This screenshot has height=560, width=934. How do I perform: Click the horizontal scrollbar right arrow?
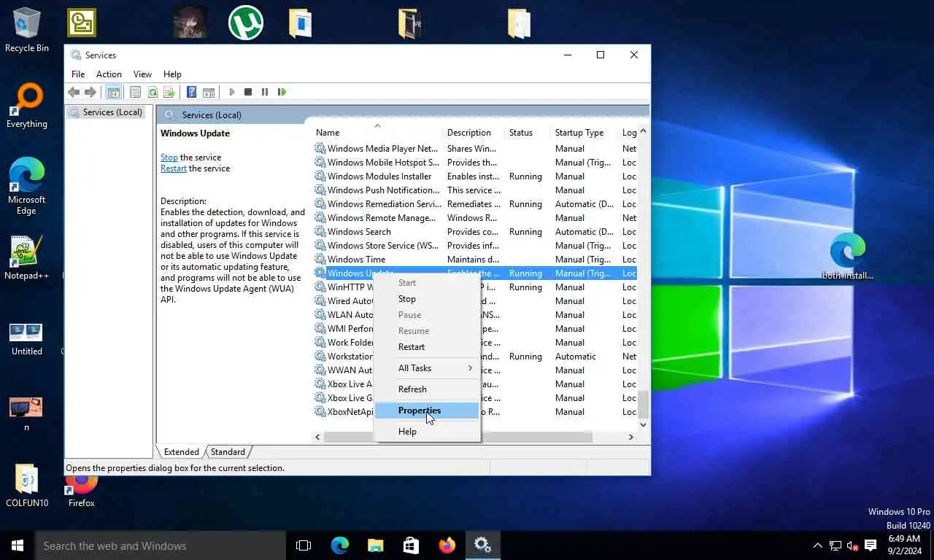630,437
